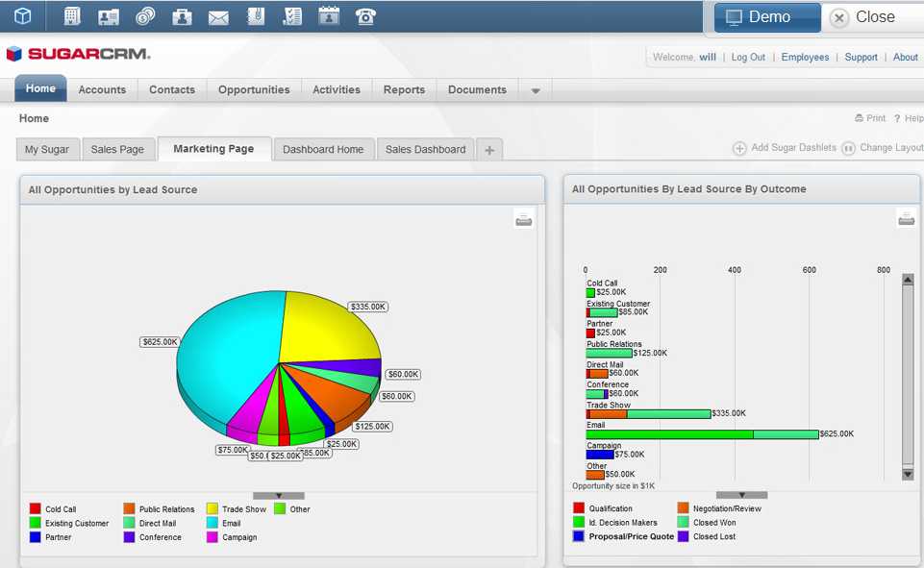924x568 pixels.
Task: Click the Email cyan legend swatch
Action: point(212,523)
